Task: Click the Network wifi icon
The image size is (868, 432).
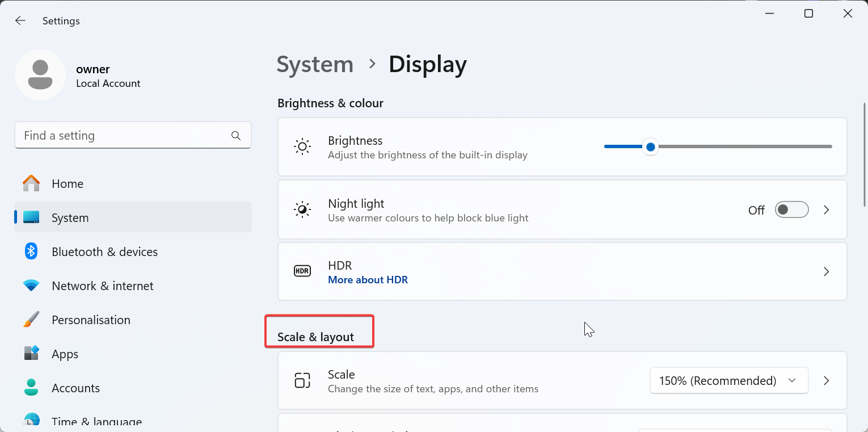Action: click(x=31, y=286)
